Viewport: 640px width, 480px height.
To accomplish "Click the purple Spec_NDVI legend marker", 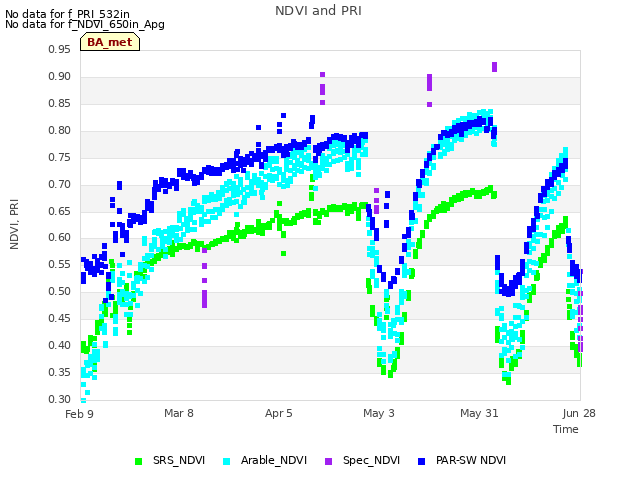I will coord(328,461).
